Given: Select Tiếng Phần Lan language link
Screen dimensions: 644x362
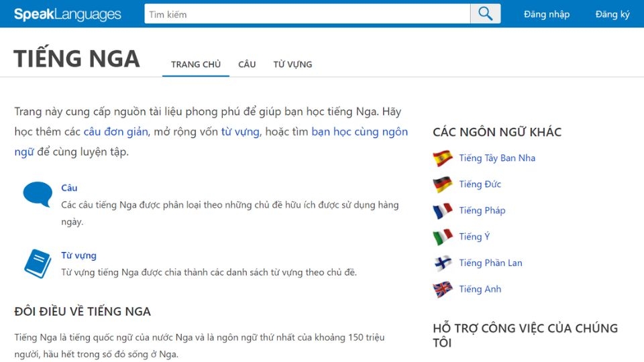Looking at the screenshot, I should point(491,263).
